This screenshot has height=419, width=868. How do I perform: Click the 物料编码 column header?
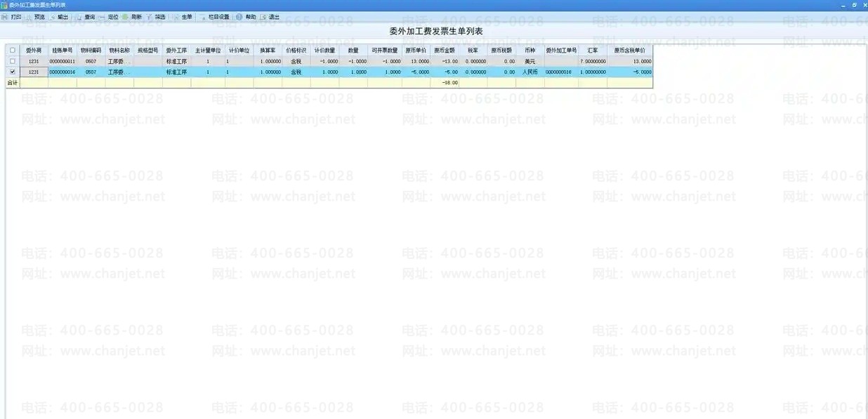(x=91, y=51)
